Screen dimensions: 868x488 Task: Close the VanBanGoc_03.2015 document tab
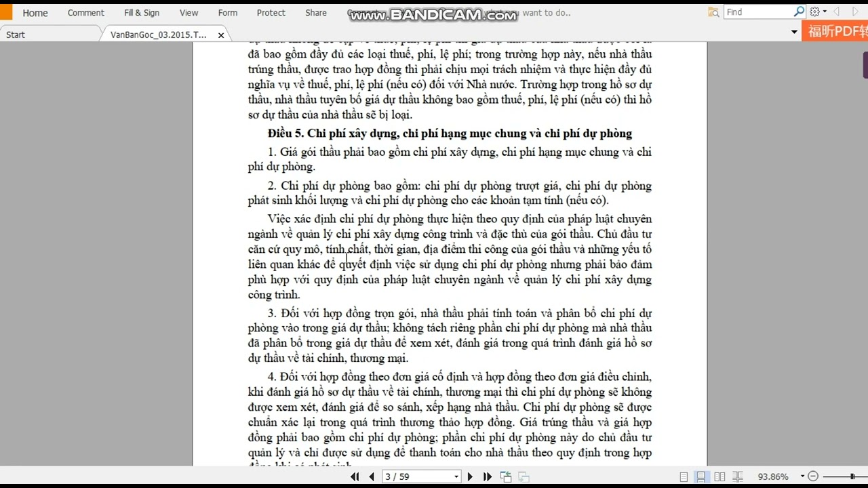click(221, 35)
